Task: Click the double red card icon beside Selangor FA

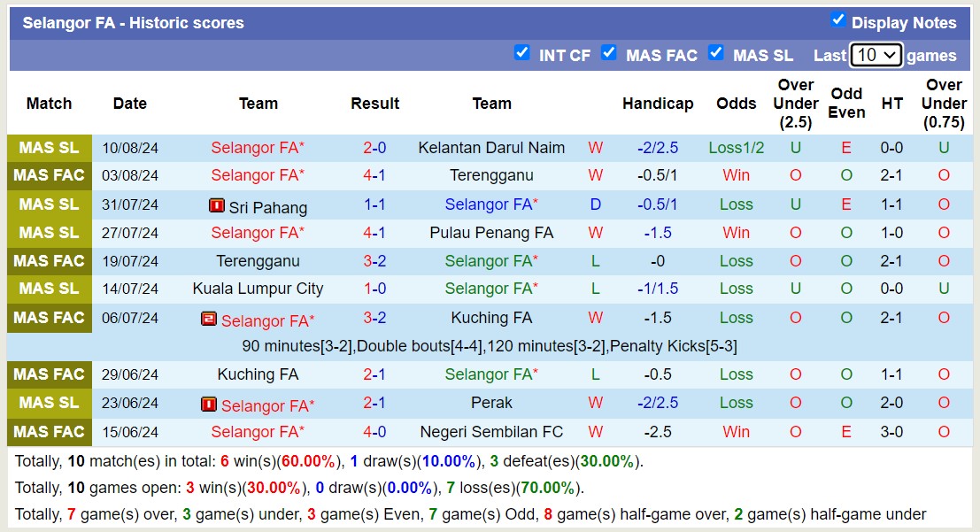Action: tap(209, 318)
